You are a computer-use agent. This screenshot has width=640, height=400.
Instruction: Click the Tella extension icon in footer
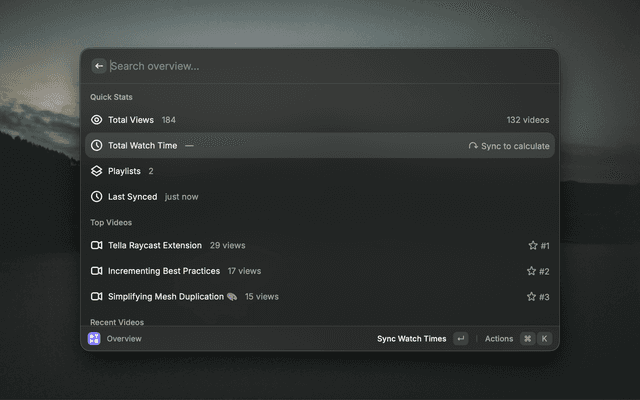[94, 339]
